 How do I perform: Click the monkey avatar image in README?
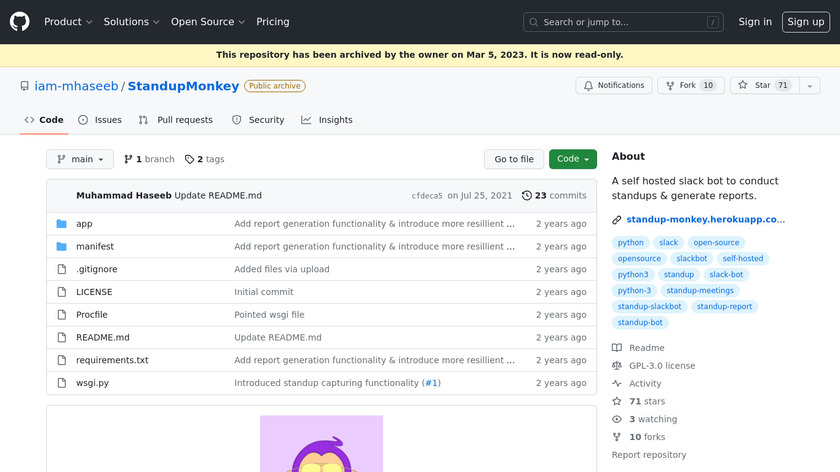pyautogui.click(x=321, y=444)
